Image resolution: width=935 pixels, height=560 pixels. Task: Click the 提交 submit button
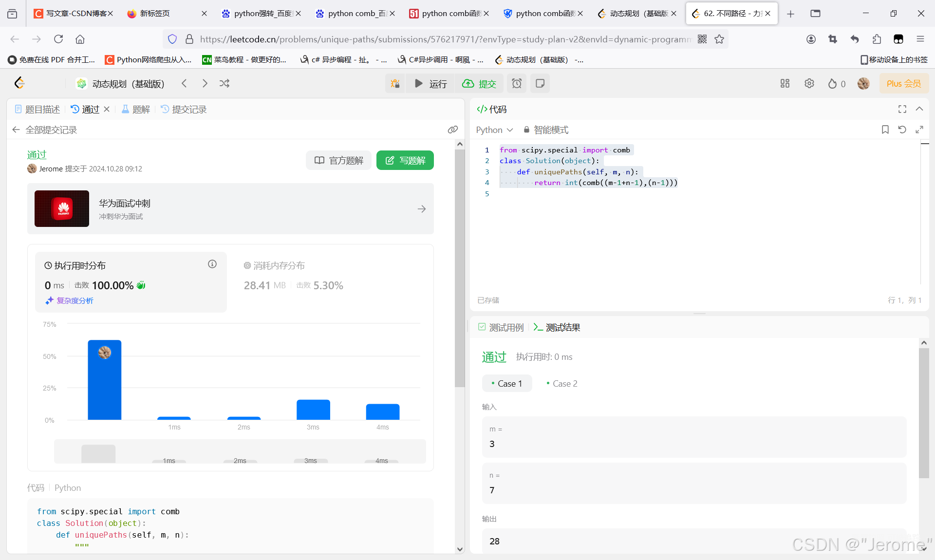pos(479,83)
